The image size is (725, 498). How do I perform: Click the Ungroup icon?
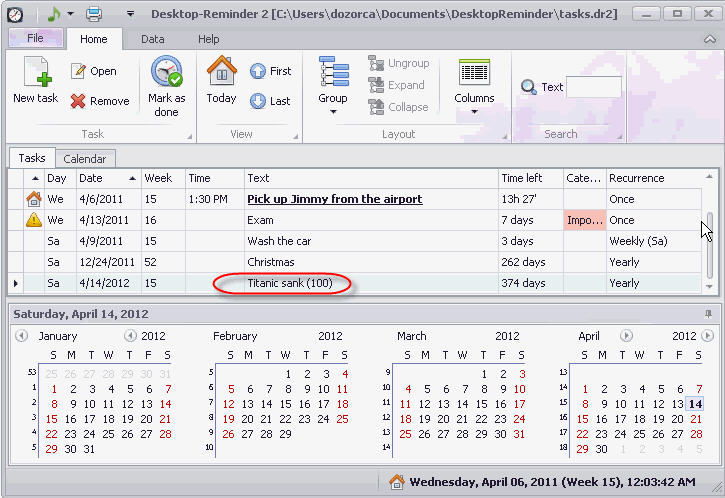(x=376, y=63)
